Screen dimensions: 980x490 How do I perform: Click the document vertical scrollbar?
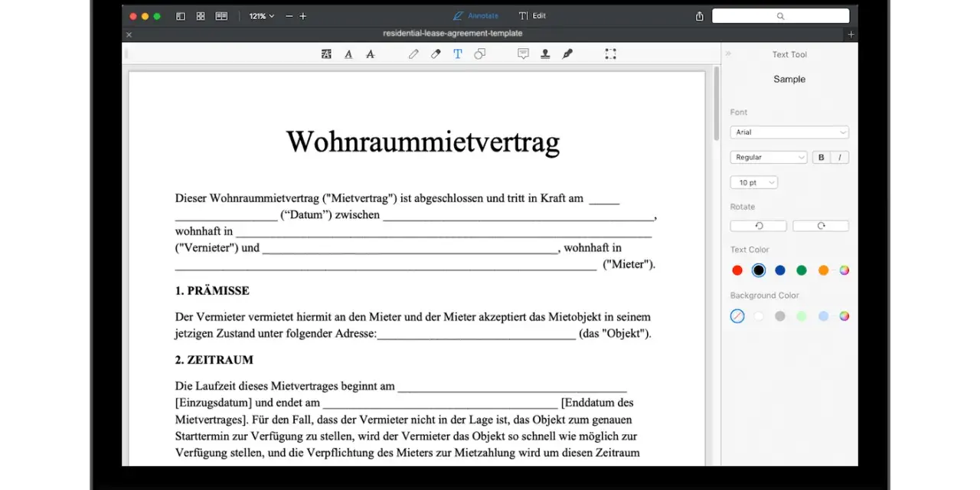click(x=717, y=103)
